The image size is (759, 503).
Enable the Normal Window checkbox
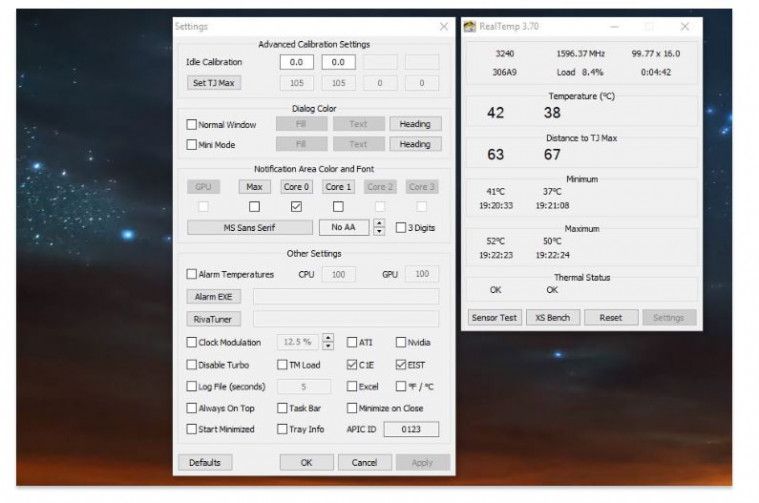click(192, 124)
